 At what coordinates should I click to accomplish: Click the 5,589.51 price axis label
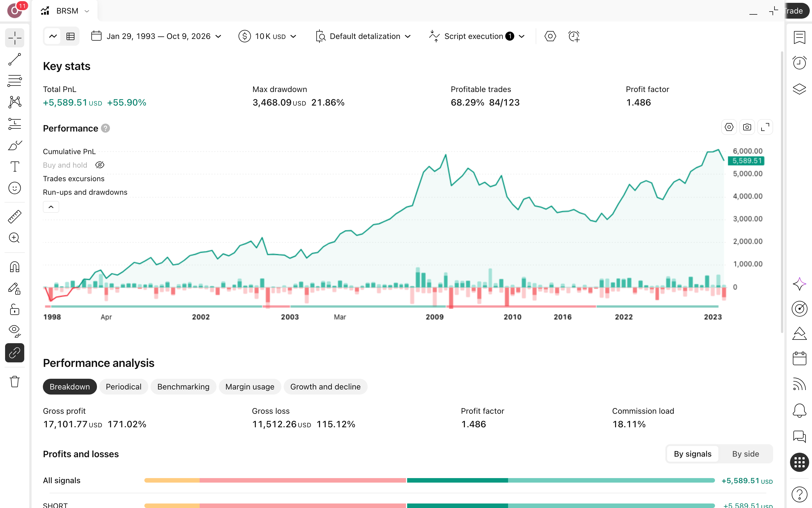[x=746, y=161]
